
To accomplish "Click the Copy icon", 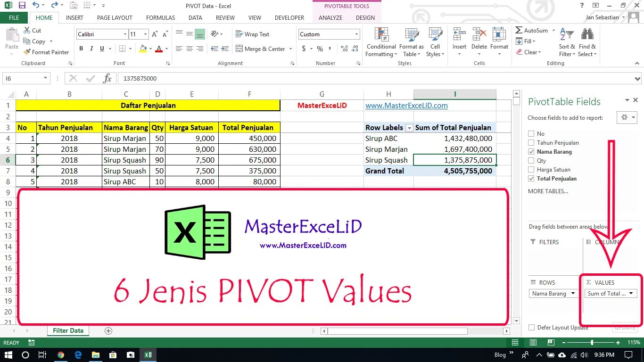I will [x=27, y=41].
